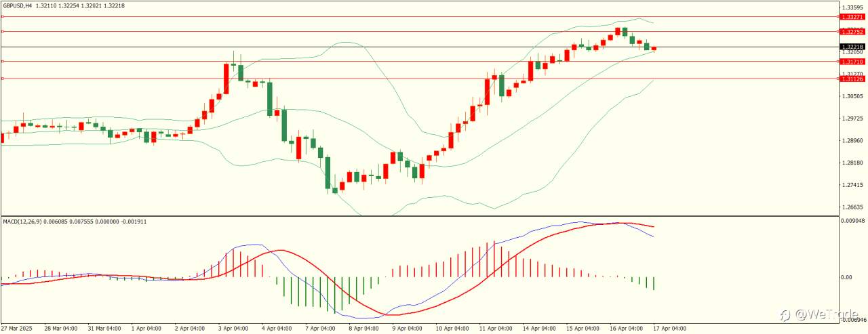This screenshot has height=334, width=868.
Task: Click the 27 Mar 2025 date label
Action: [17, 329]
